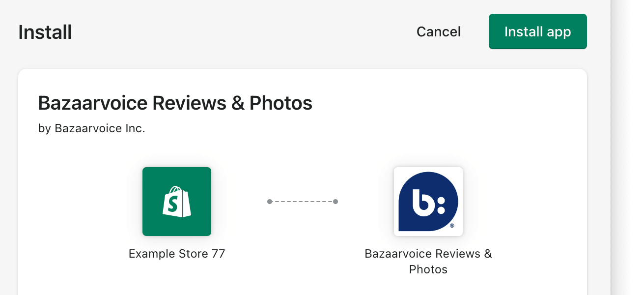Image resolution: width=644 pixels, height=295 pixels.
Task: Click the by Bazaarvoice Inc. developer text
Action: (x=91, y=129)
